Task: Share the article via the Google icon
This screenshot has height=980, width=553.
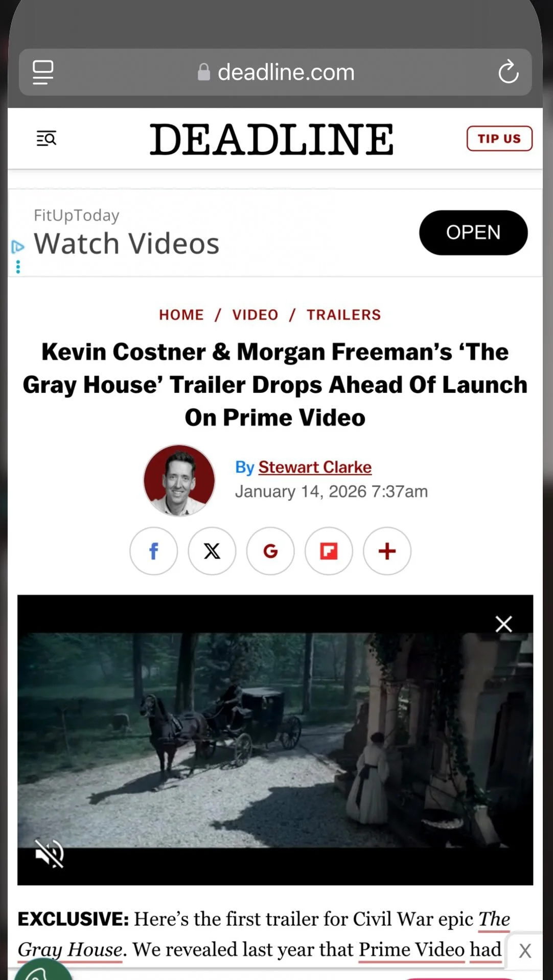Action: click(270, 551)
